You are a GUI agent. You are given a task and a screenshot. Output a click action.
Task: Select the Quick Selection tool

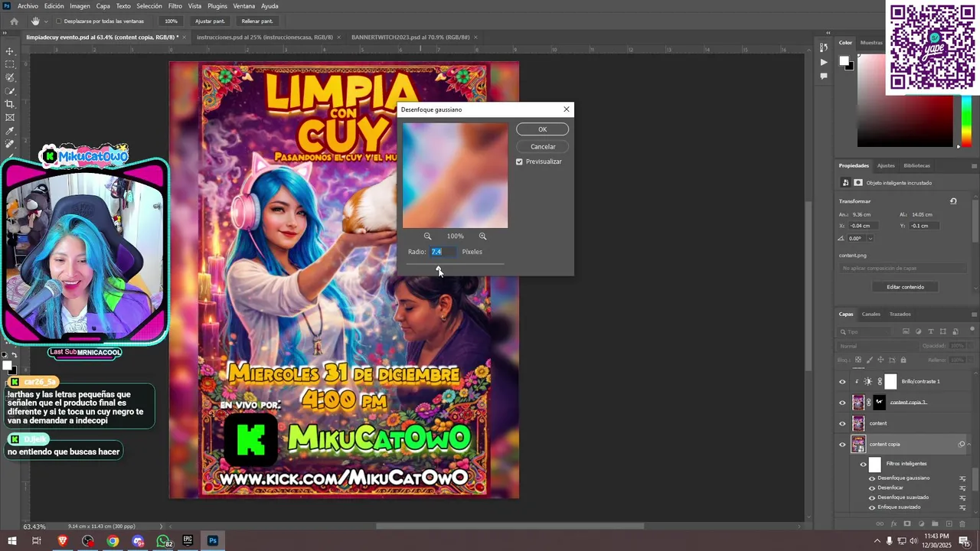pos(10,90)
